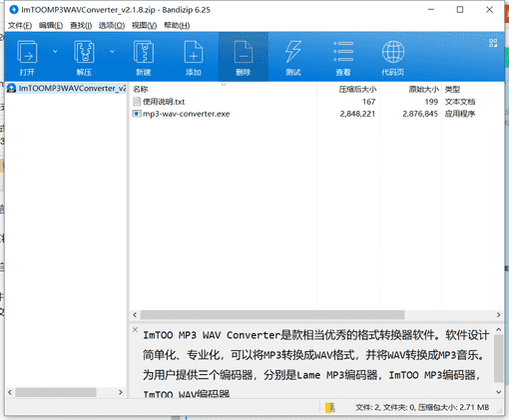Select the file 使用说明.txt
Image resolution: width=509 pixels, height=420 pixels.
pos(164,102)
